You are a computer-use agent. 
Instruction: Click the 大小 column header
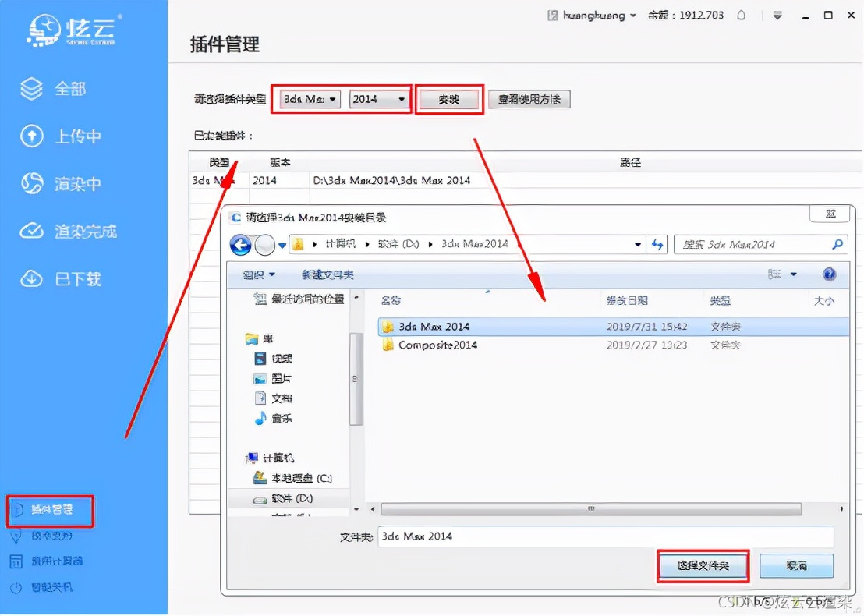point(823,301)
